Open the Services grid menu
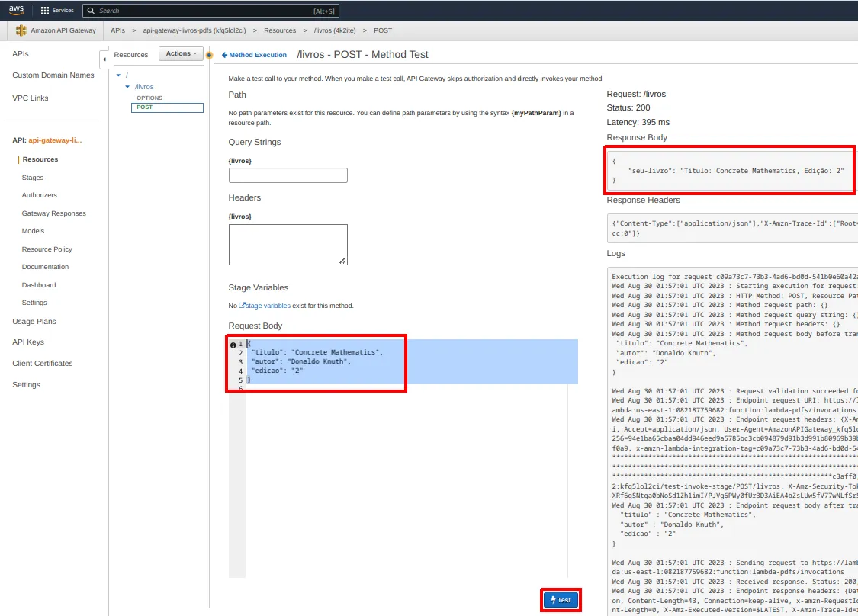The width and height of the screenshot is (858, 616). [57, 11]
